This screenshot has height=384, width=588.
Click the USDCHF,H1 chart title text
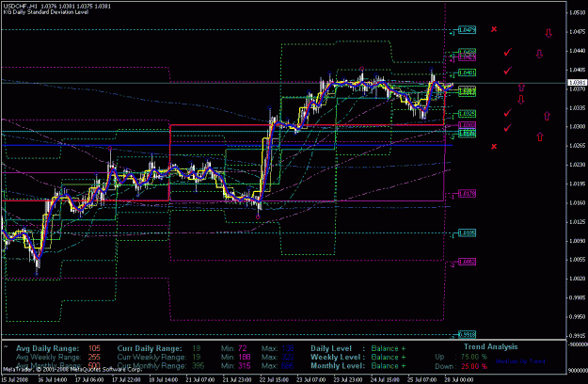pos(20,6)
